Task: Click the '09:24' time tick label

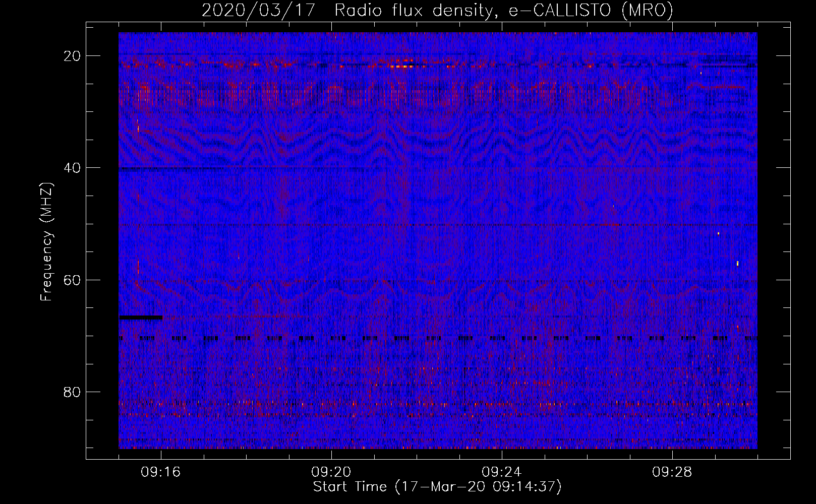Action: pos(502,472)
